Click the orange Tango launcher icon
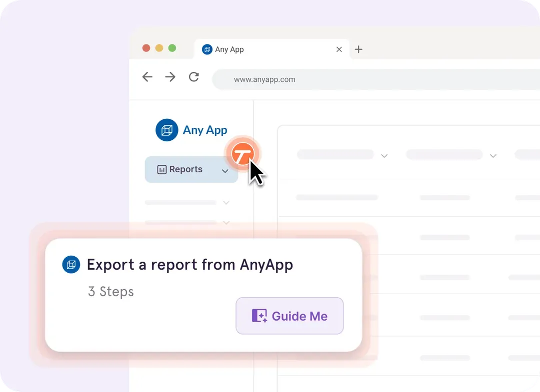Screen dimensions: 540x392 coord(243,155)
